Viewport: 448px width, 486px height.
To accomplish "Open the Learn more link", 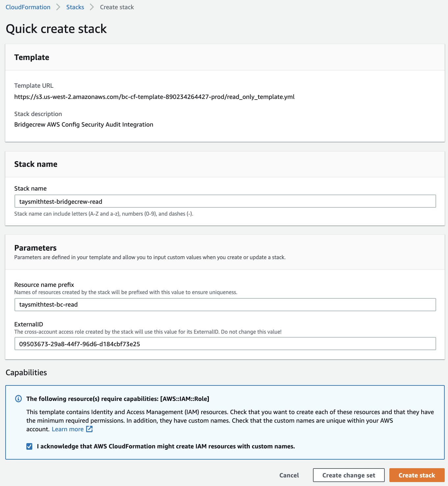I will [68, 429].
